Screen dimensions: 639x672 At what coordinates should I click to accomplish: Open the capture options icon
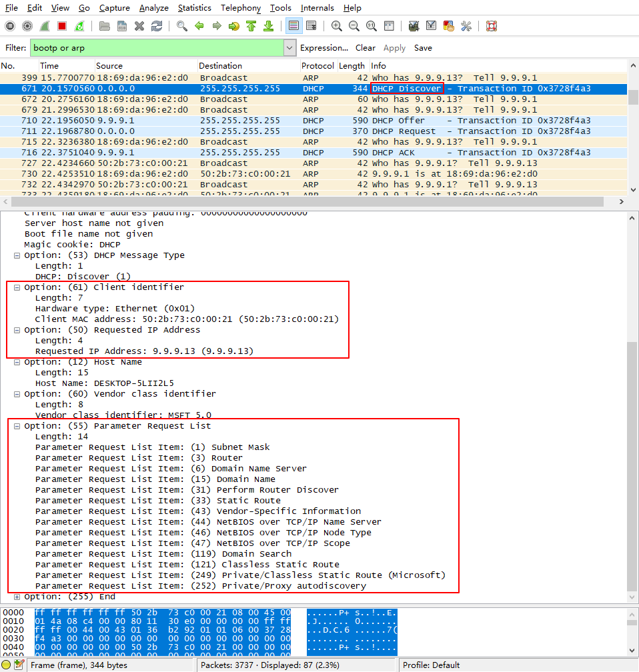(27, 26)
